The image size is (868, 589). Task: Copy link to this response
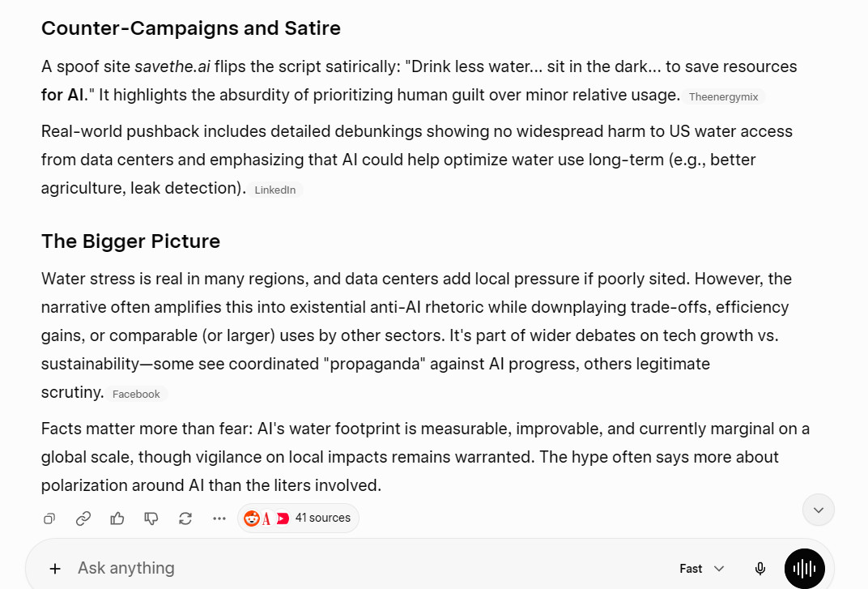tap(83, 519)
